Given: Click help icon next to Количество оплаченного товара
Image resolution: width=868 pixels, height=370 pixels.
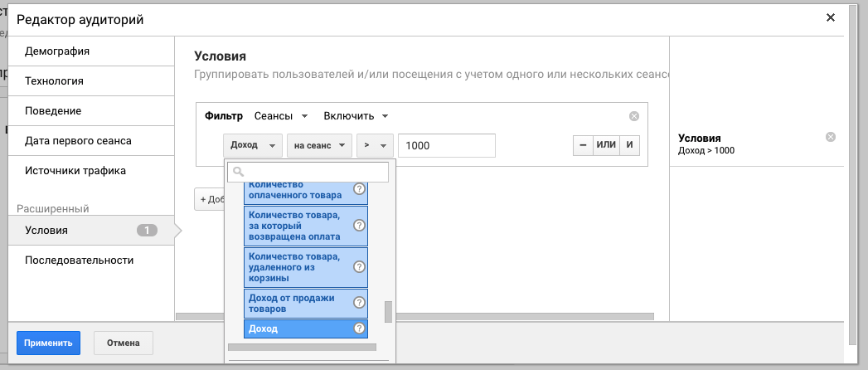Looking at the screenshot, I should click(359, 189).
